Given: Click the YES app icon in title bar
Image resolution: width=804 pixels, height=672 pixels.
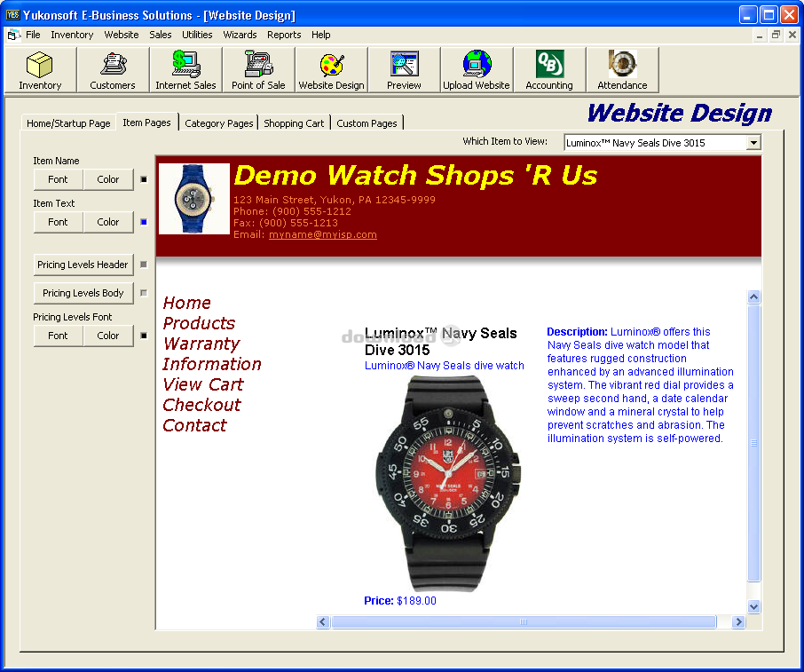Looking at the screenshot, I should point(12,15).
